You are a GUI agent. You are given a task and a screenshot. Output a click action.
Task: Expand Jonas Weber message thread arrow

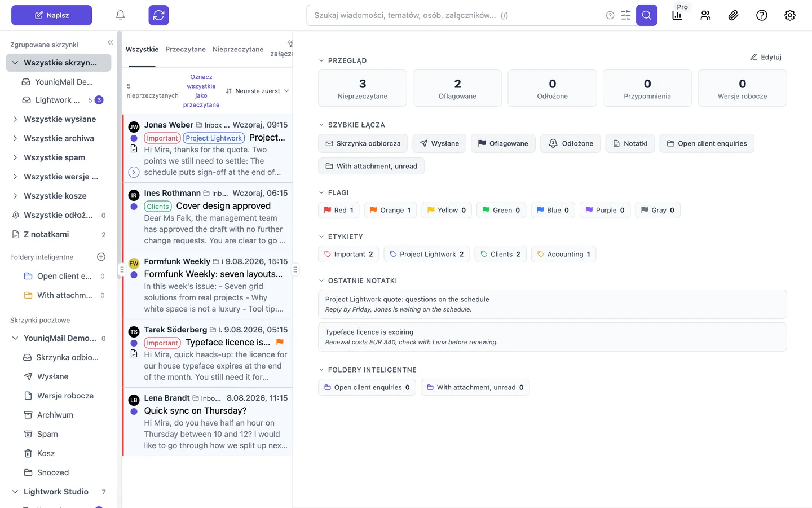(x=134, y=172)
